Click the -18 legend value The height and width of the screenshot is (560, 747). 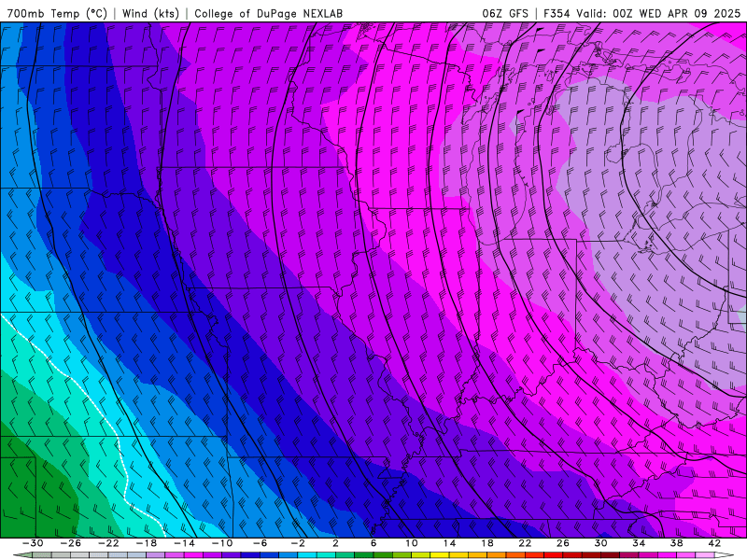147,543
